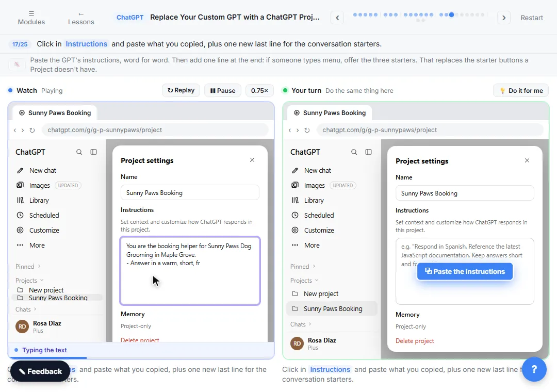Open Scheduled clock icon in Watch sidebar

click(x=20, y=216)
